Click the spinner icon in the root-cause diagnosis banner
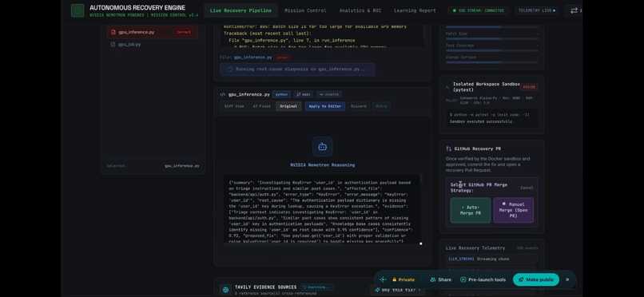 (230, 69)
